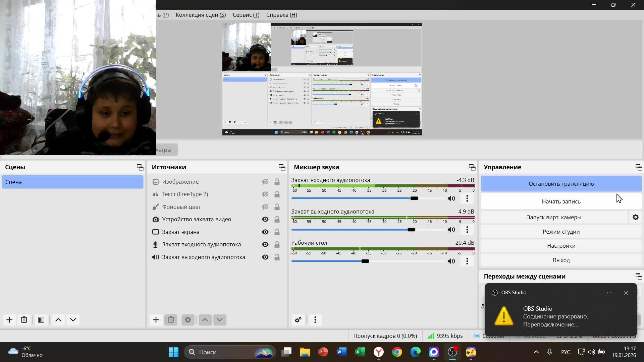Open advanced audio properties gears icon
The image size is (644, 362).
tap(298, 320)
